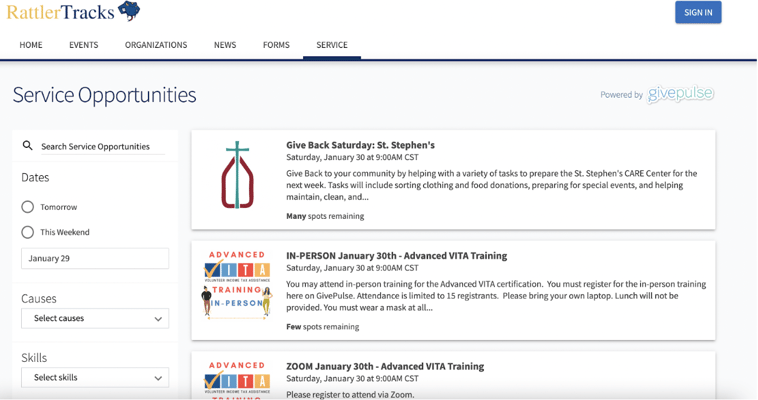Click "Please register to attend via Zoom." text
Screen dimensions: 758x400
click(350, 395)
